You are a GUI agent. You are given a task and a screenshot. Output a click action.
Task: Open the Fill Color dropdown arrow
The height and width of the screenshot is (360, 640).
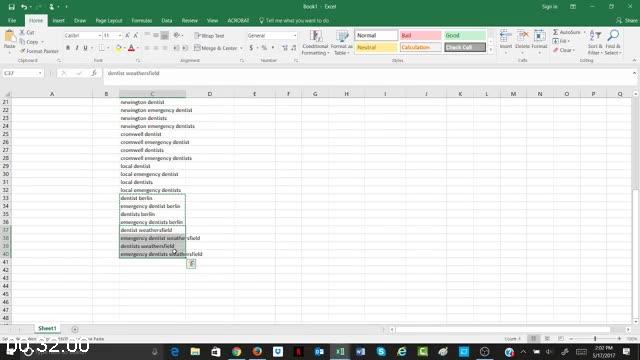click(124, 48)
